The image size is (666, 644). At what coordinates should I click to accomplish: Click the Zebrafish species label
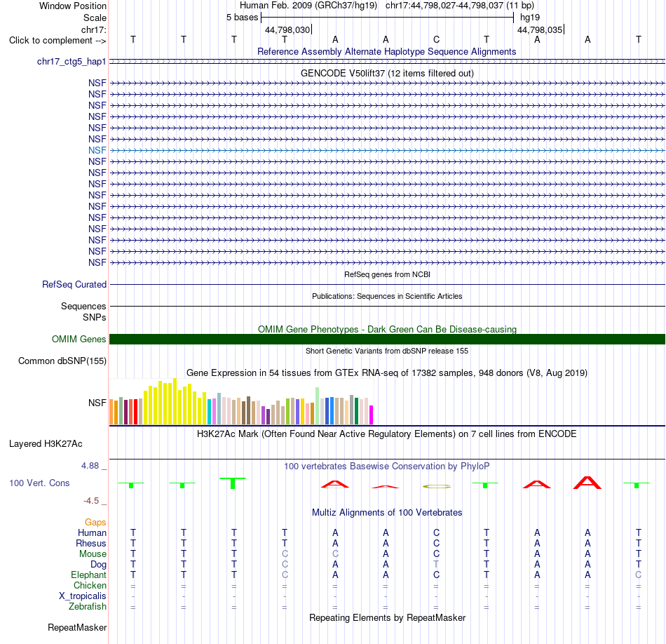coord(88,607)
